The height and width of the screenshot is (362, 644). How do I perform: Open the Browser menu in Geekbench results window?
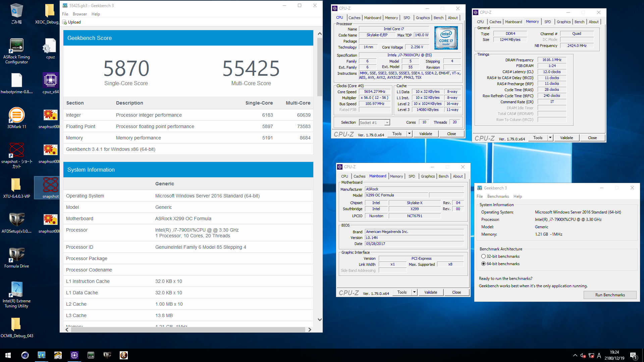tap(80, 14)
